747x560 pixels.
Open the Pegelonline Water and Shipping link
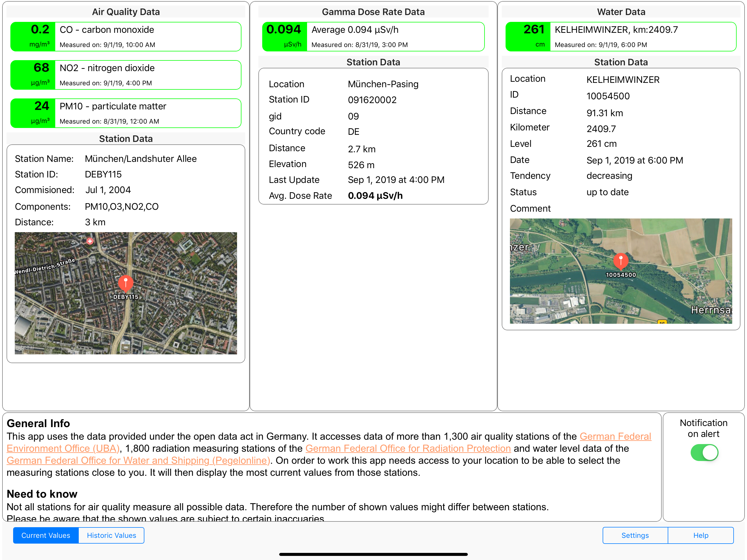pyautogui.click(x=138, y=460)
